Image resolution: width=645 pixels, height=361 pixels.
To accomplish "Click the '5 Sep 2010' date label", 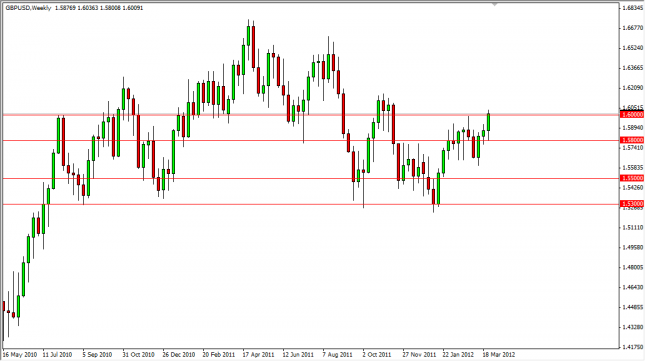I will [x=97, y=354].
